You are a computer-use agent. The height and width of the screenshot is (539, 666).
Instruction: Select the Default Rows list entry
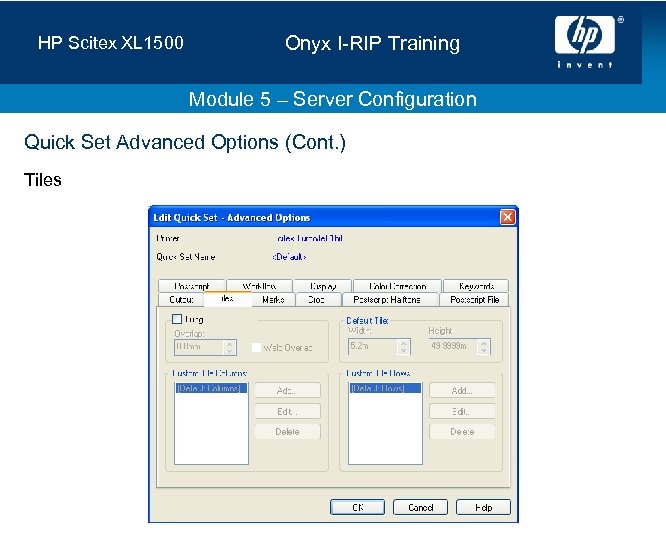tap(385, 388)
